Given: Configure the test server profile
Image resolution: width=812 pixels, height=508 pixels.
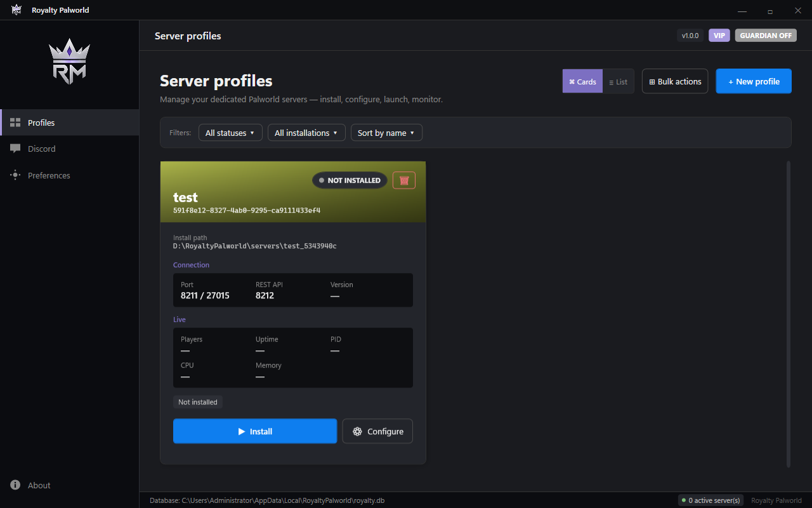Looking at the screenshot, I should [x=377, y=431].
